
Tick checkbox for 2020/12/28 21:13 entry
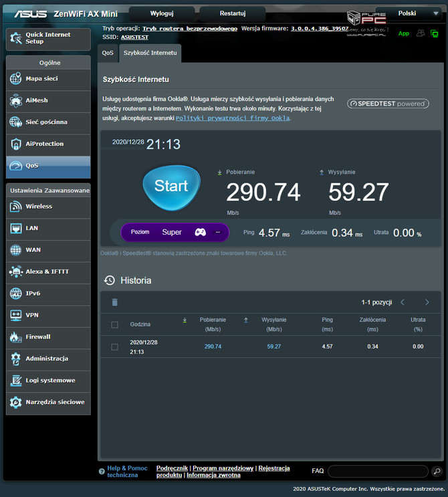coord(115,347)
